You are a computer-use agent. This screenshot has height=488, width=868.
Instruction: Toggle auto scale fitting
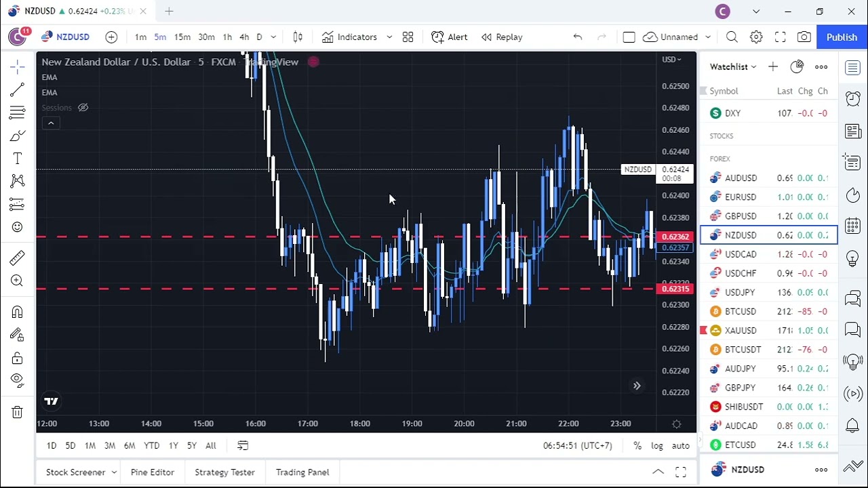tap(680, 445)
